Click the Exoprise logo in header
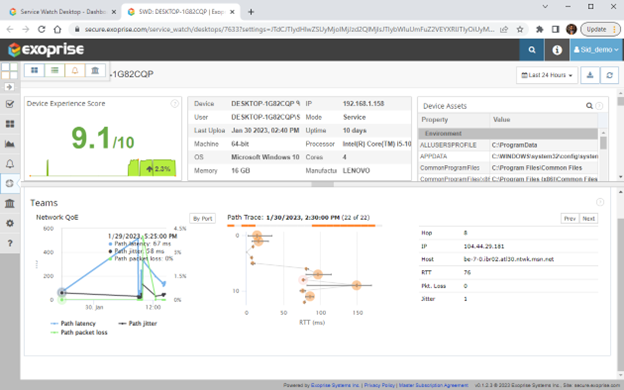The height and width of the screenshot is (390, 624). (46, 50)
